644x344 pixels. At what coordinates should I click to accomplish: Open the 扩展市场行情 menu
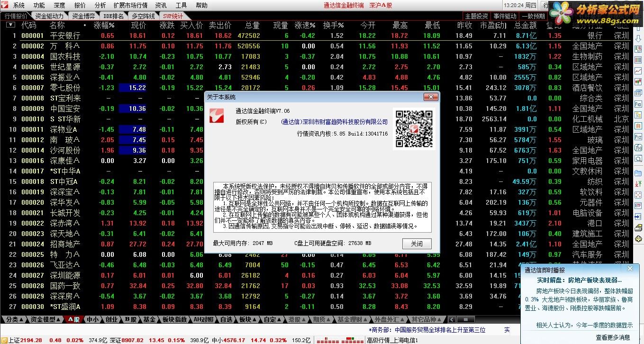[130, 5]
